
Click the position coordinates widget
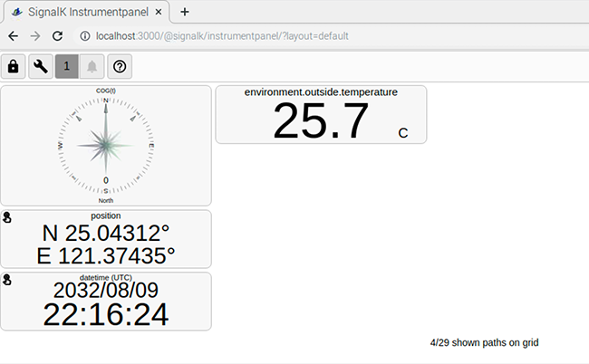coord(106,240)
